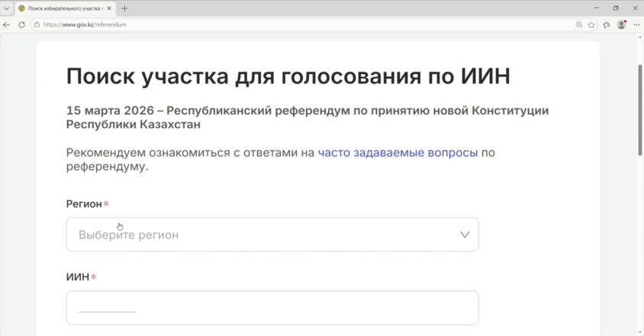Open the Favorites list icon
The width and height of the screenshot is (644, 336).
(x=607, y=24)
